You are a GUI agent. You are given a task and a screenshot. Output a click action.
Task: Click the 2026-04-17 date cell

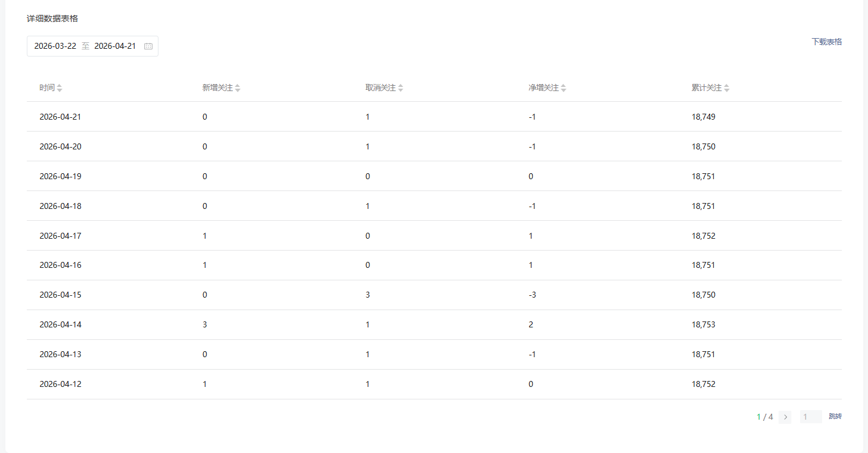click(60, 236)
